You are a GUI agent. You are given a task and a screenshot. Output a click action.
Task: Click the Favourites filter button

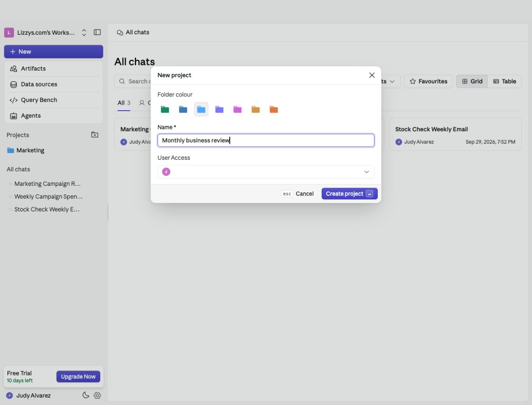tap(428, 81)
